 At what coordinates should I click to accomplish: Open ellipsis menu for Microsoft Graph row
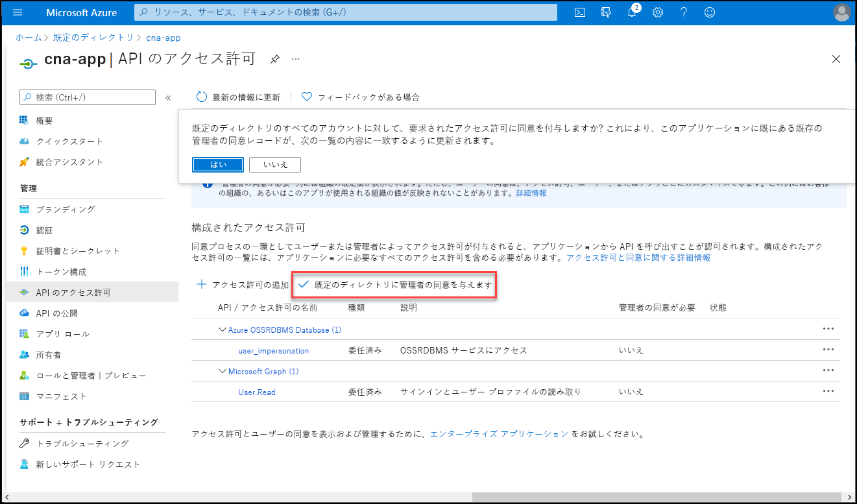click(828, 370)
